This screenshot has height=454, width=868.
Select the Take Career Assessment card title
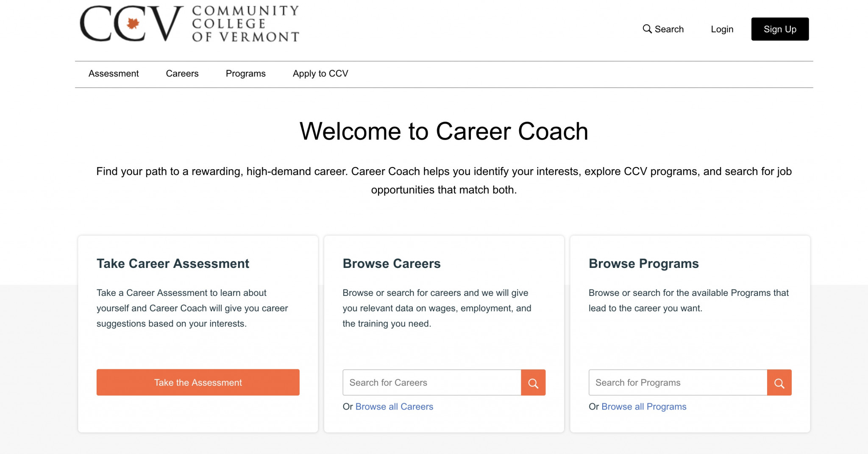(173, 263)
